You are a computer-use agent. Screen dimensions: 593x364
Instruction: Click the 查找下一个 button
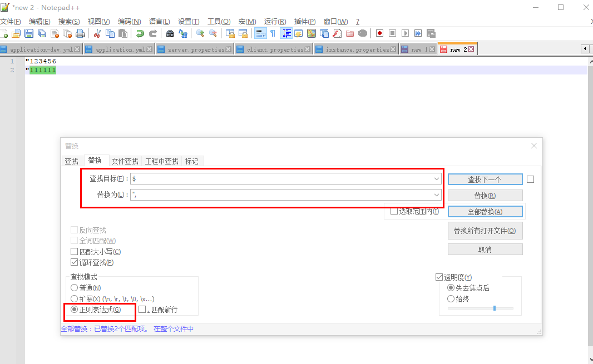coord(485,179)
